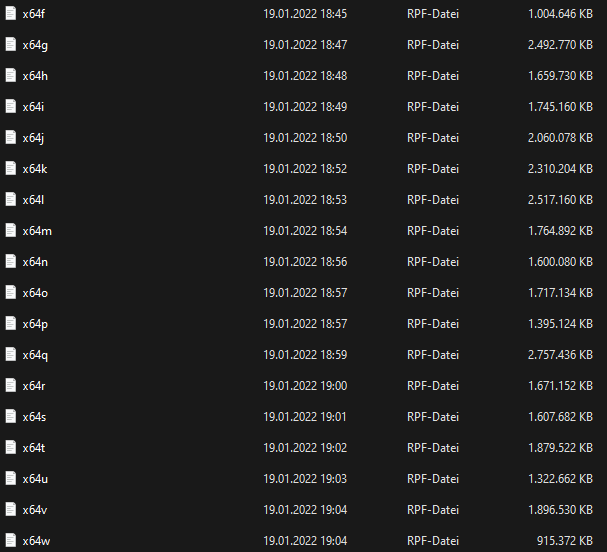607x552 pixels.
Task: Click the file icon next to x64f
Action: click(x=11, y=14)
